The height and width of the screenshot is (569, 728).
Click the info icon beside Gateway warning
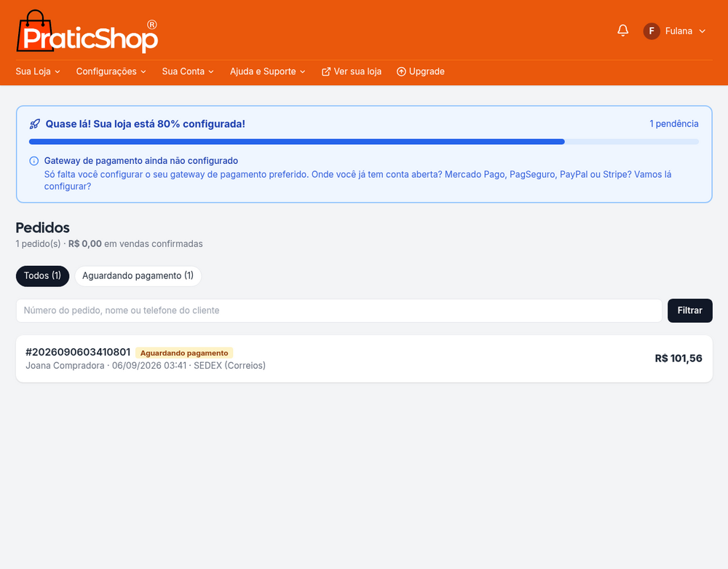pyautogui.click(x=34, y=161)
